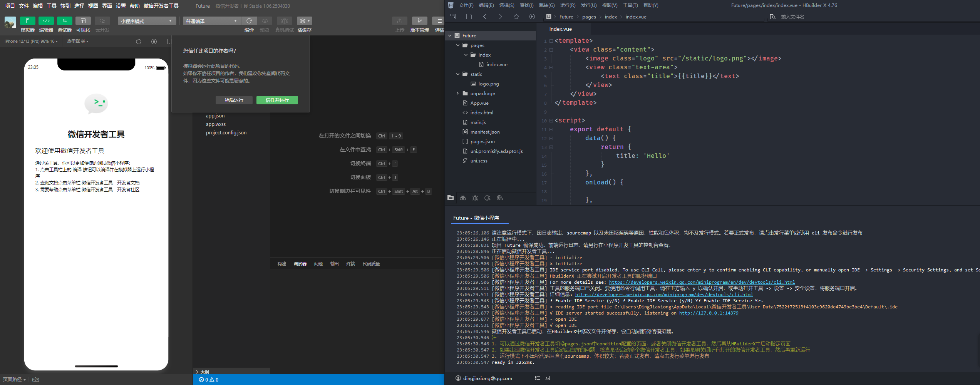Click the 清缓存 clear cache icon
Viewport: 980px width, 385px height.
pos(304,21)
